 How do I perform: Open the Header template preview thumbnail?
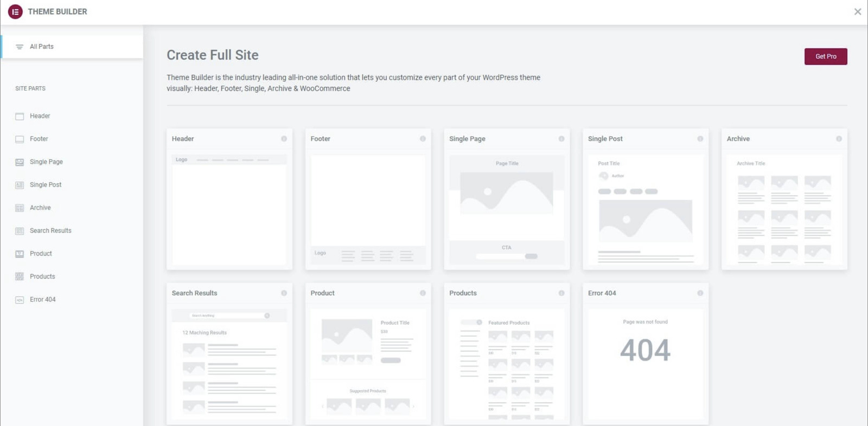click(229, 210)
